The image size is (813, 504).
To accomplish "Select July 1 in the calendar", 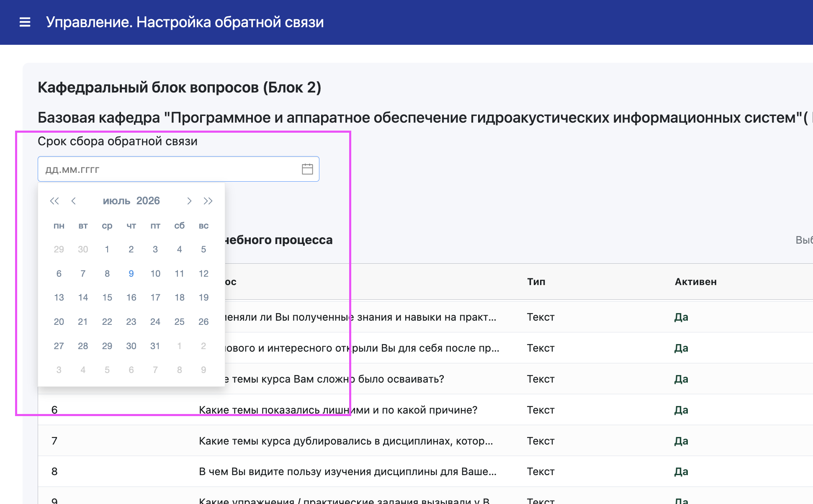I will (x=107, y=249).
